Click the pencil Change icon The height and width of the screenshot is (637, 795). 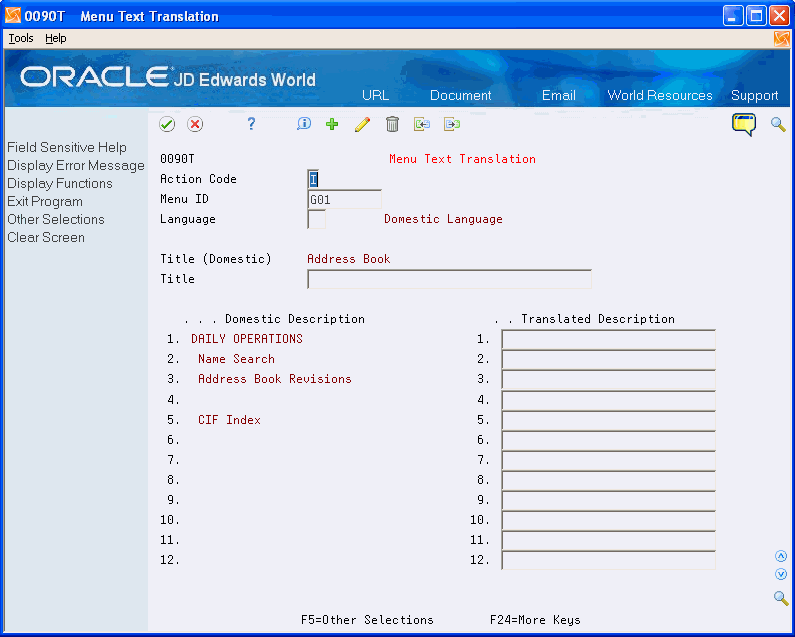pos(362,124)
